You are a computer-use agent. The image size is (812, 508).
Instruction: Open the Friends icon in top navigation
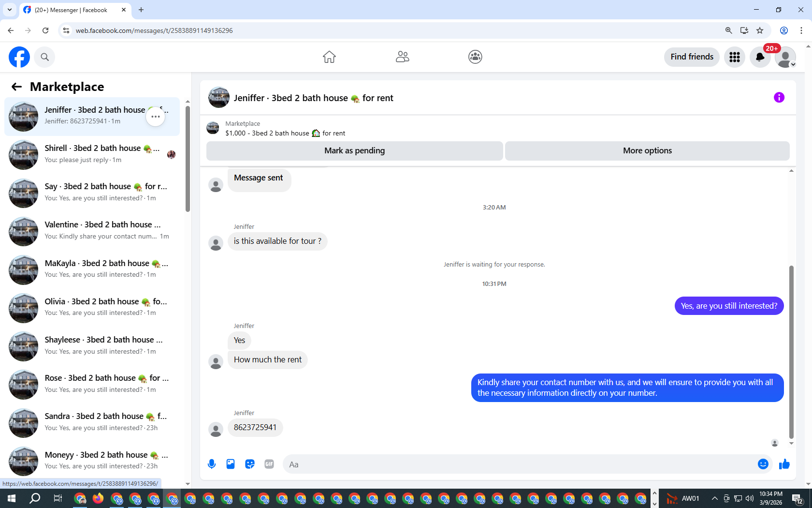402,57
